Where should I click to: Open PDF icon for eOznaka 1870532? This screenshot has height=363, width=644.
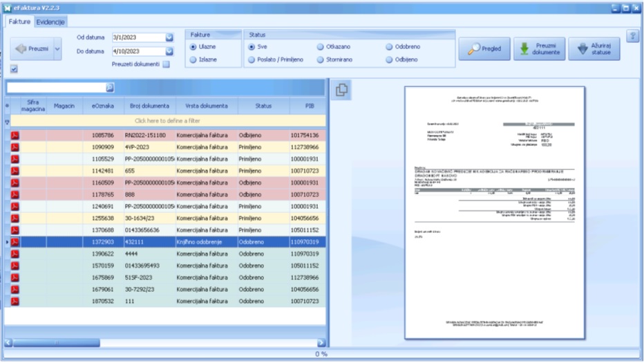(15, 301)
